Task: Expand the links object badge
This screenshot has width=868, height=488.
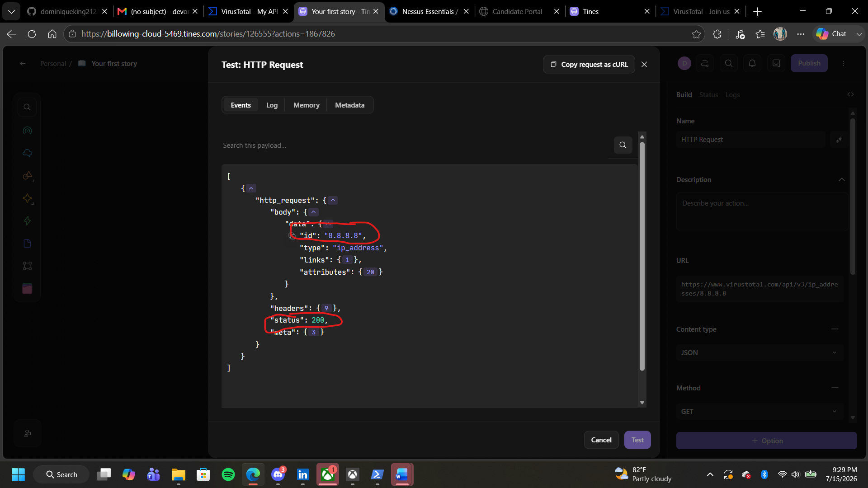Action: tap(347, 260)
